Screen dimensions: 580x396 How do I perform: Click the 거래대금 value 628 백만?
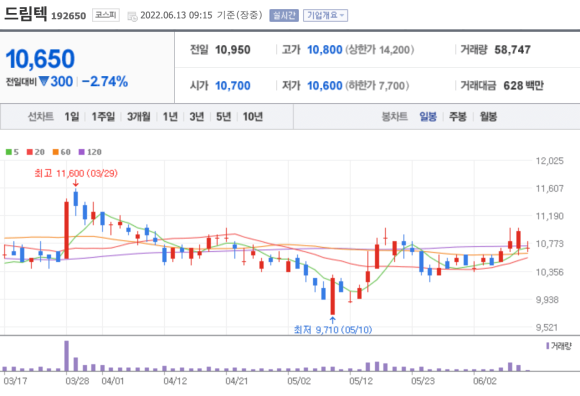click(x=523, y=86)
